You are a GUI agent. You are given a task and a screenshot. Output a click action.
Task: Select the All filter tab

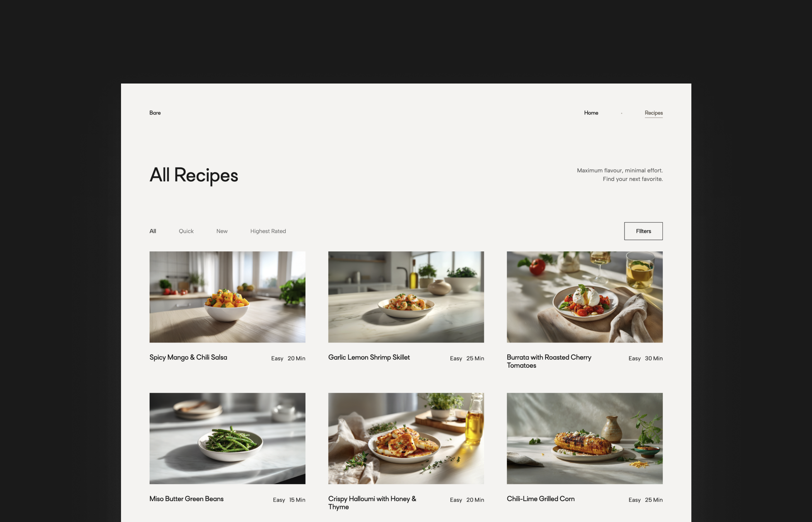tap(153, 231)
